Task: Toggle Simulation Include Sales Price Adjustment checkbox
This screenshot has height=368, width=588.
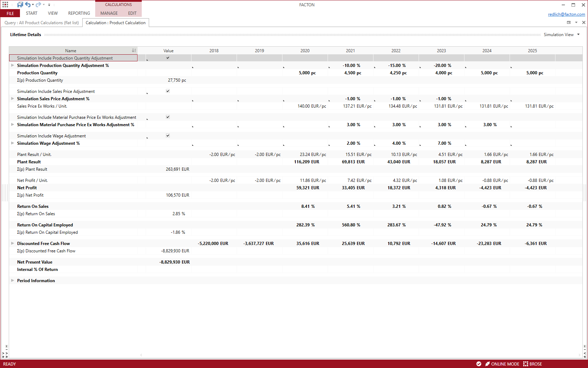Action: (x=168, y=91)
